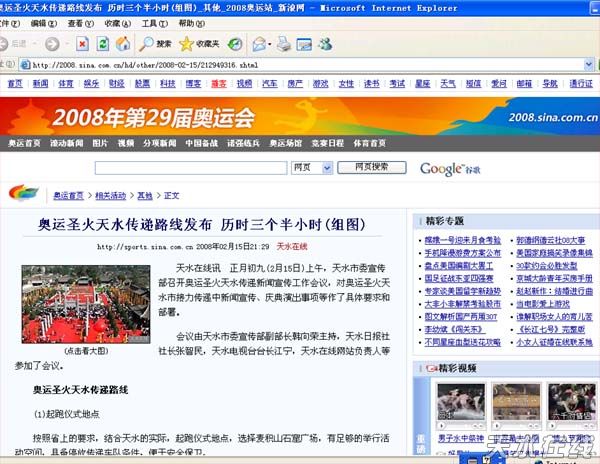Click the Forward arrow navigation button
Image resolution: width=600 pixels, height=464 pixels.
51,44
